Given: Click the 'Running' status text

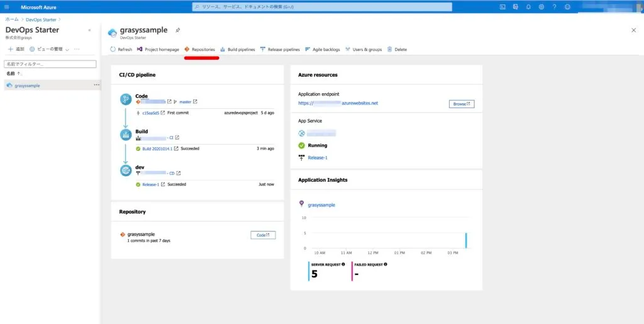Looking at the screenshot, I should pos(318,145).
